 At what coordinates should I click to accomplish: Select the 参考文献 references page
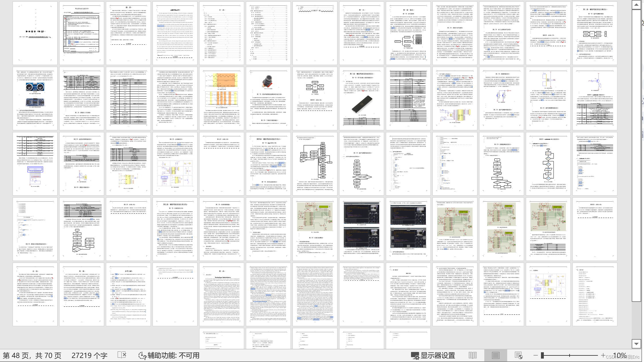point(129,294)
